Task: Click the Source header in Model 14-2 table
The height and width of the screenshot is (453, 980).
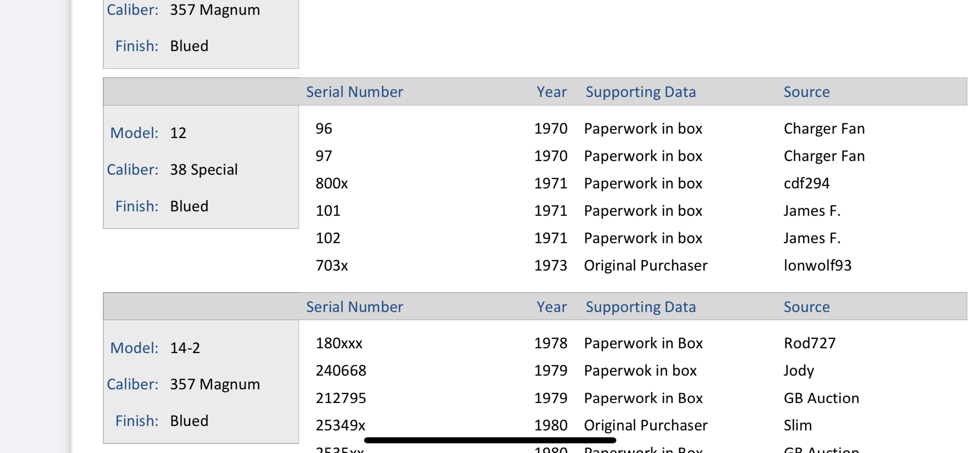Action: (x=807, y=307)
